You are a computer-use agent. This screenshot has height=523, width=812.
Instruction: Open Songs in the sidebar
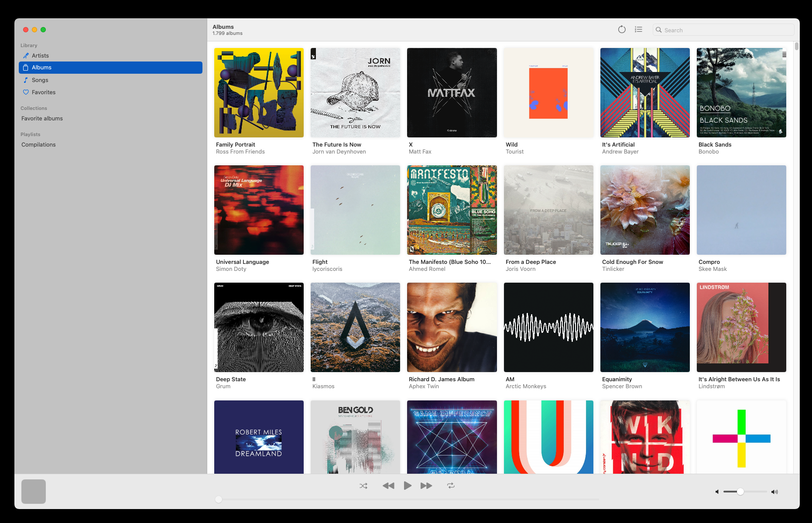coord(110,80)
